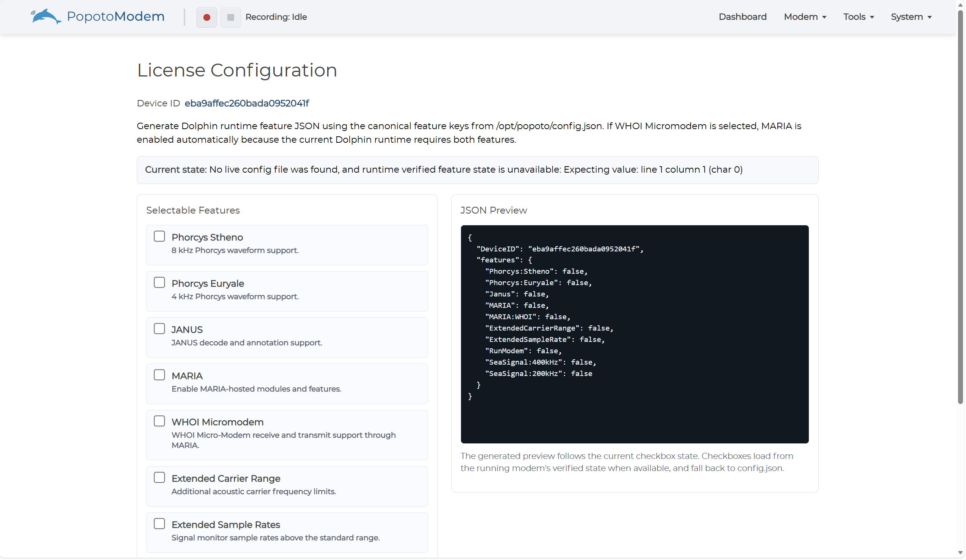Click "Enable MARIA-hosted modules and features." description
Image resolution: width=966 pixels, height=560 pixels.
tap(256, 389)
